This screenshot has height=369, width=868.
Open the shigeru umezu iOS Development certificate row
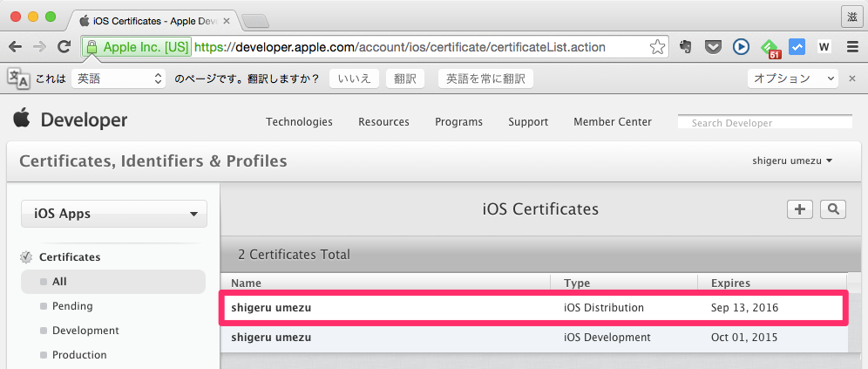click(x=534, y=337)
